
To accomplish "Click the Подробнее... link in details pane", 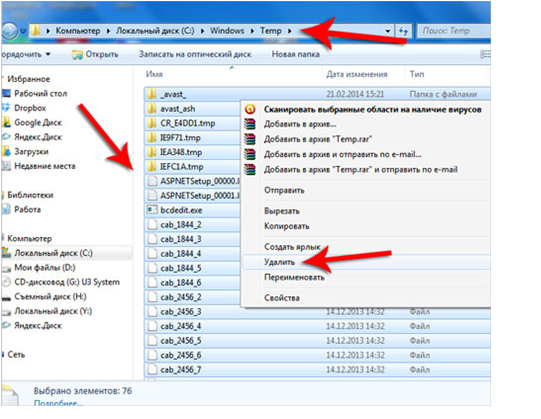I will [x=58, y=403].
